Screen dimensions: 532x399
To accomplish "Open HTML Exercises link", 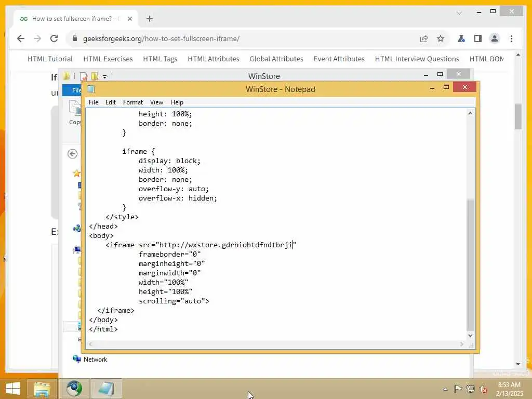I will click(x=108, y=59).
